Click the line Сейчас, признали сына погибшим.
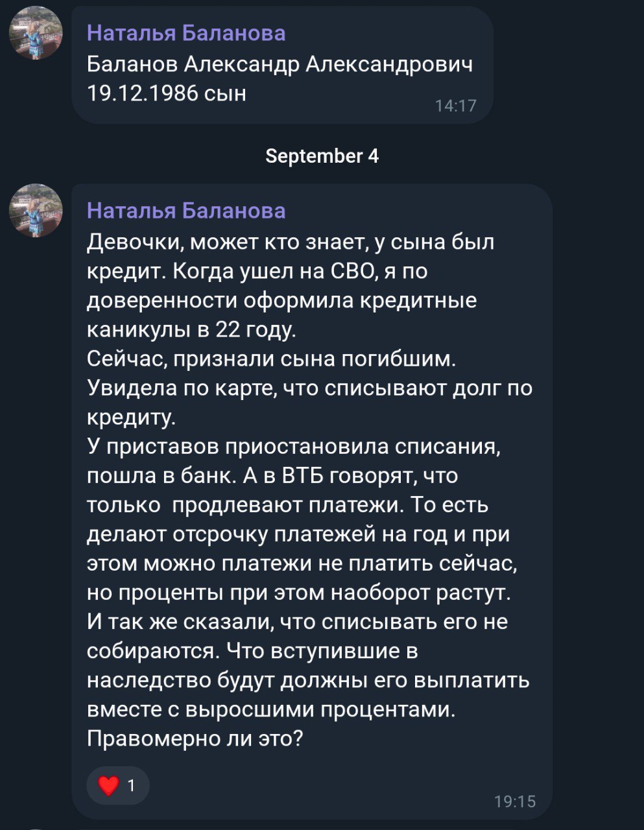 click(x=276, y=359)
